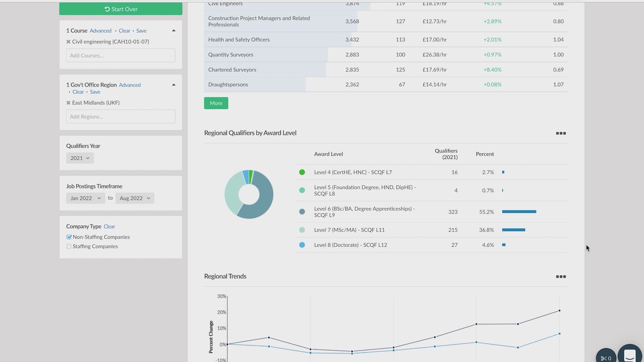Remove the East Midlands (UKF) region filter
644x362 pixels.
[69, 103]
